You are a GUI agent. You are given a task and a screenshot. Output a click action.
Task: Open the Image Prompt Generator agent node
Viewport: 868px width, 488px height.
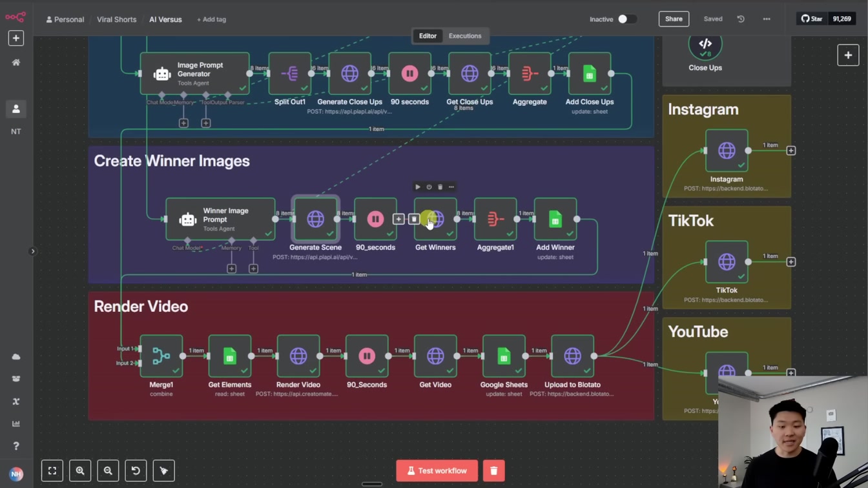click(194, 74)
